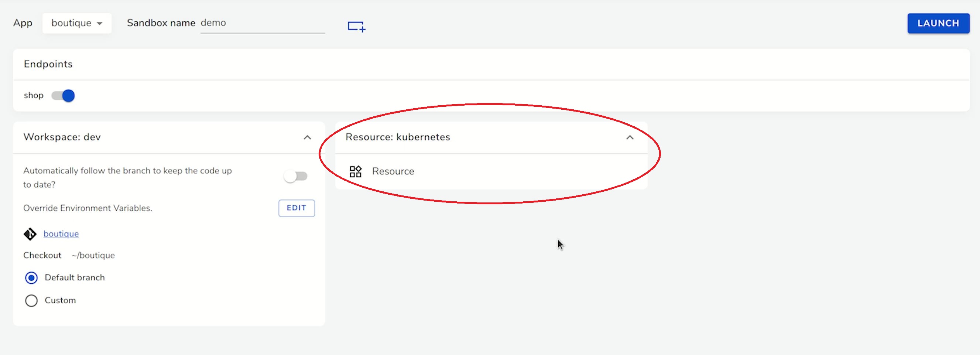
Task: Toggle the shop endpoint switch
Action: pyautogui.click(x=63, y=96)
